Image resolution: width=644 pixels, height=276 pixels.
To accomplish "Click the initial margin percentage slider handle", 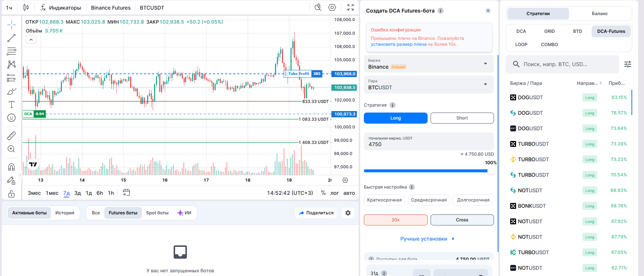I will (x=491, y=171).
